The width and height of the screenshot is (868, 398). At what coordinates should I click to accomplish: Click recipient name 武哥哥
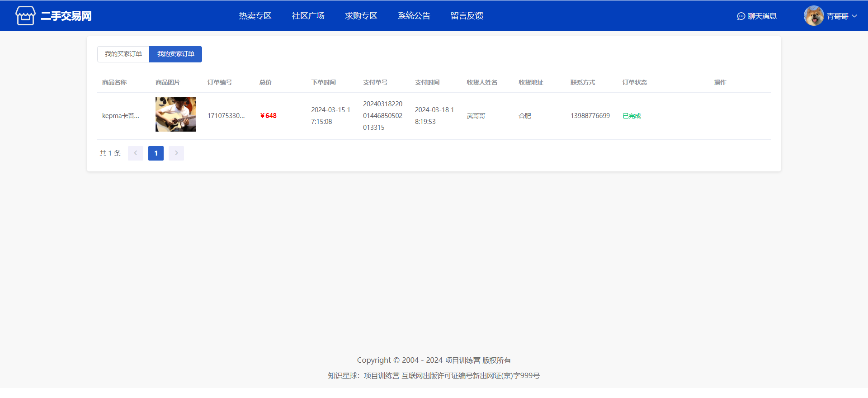(476, 116)
